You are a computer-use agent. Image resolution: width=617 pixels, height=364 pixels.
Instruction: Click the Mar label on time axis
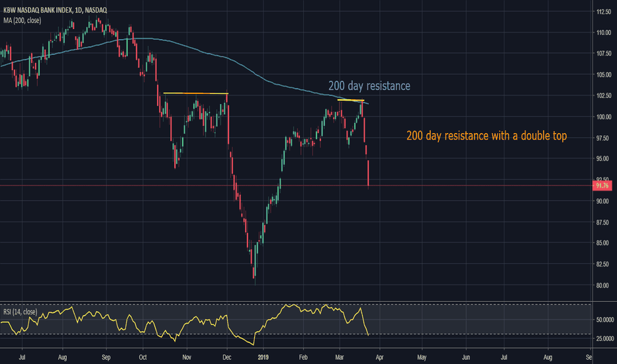pyautogui.click(x=339, y=357)
